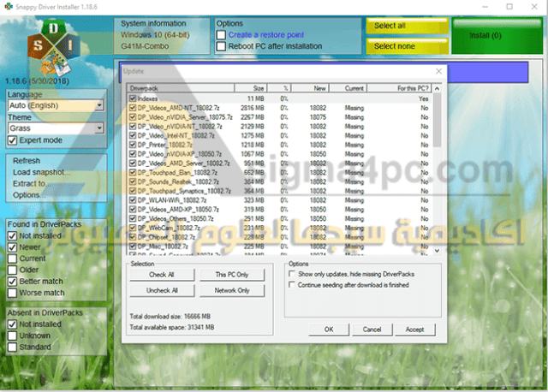This screenshot has width=548, height=392.
Task: Open Options in the left panel
Action: tap(28, 195)
